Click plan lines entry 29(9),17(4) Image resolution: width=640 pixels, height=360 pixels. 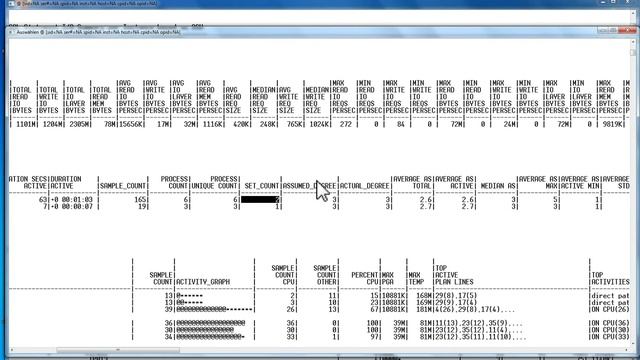tap(456, 302)
